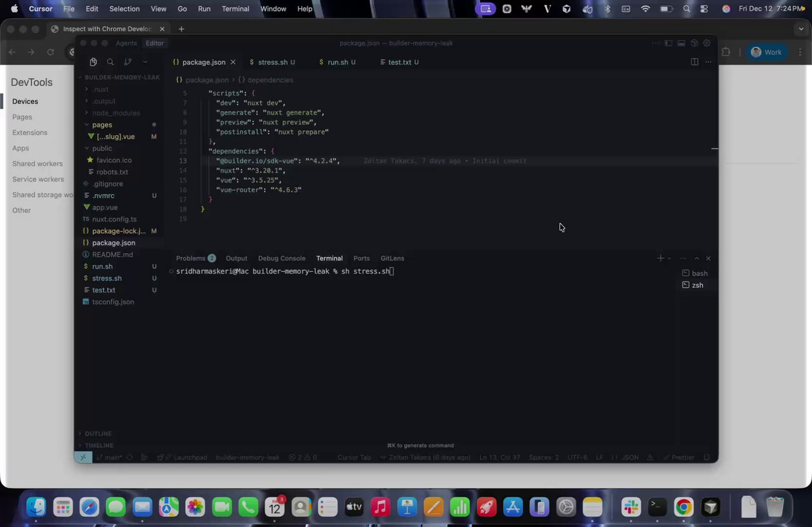Open the Problems panel tab
The width and height of the screenshot is (812, 527).
(x=195, y=258)
